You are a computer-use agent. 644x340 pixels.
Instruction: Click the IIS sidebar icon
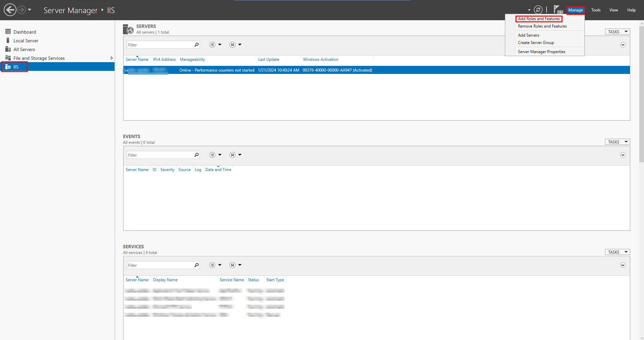tap(8, 67)
